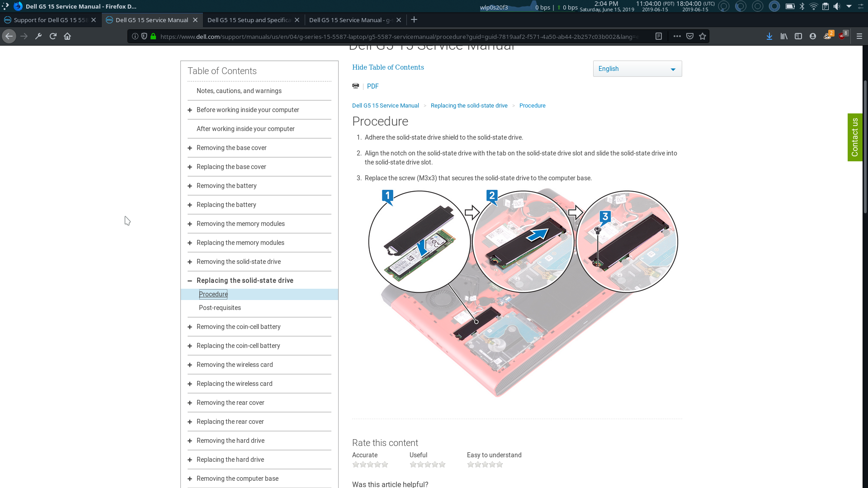Click the print page icon
The width and height of the screenshot is (868, 488).
pos(356,86)
